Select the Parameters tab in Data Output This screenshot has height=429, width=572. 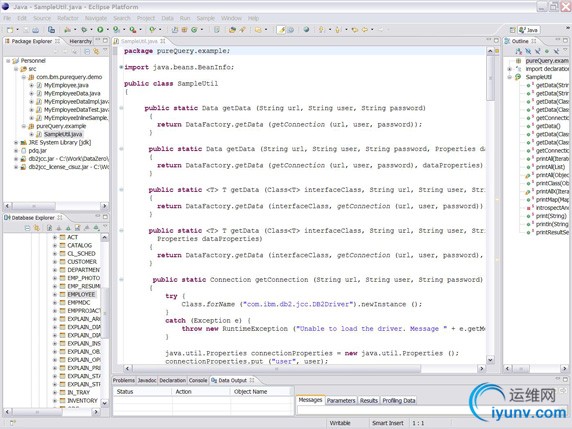coord(341,400)
